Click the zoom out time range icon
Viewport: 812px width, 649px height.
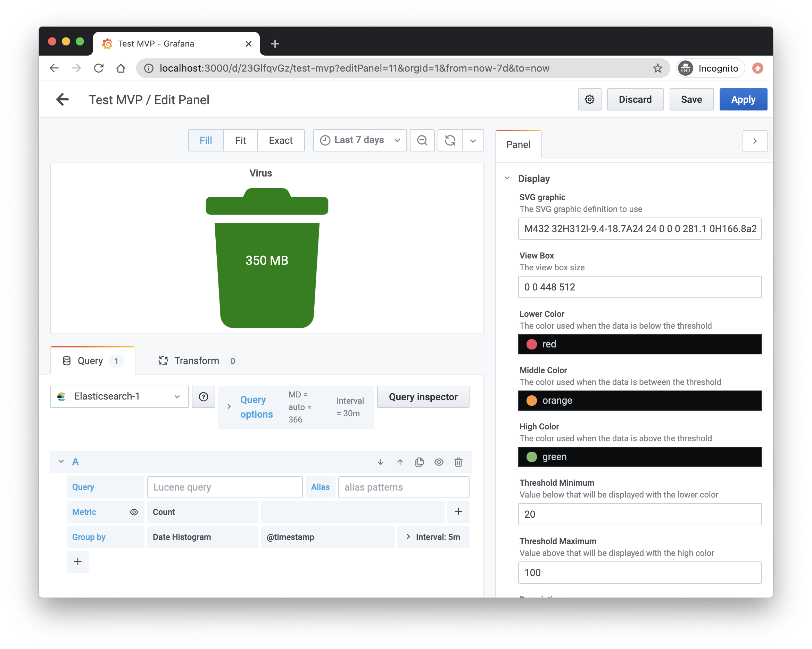[x=422, y=140]
